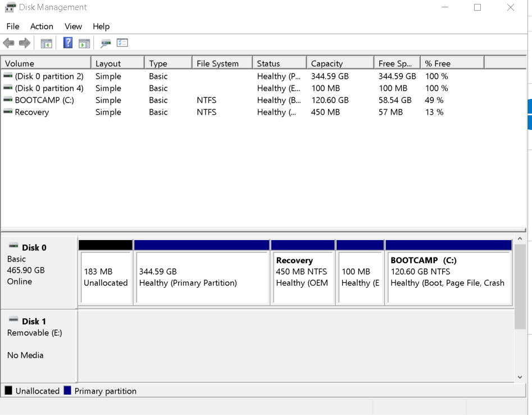Viewport: 532px width, 415px height.
Task: Click NTFS file system cell for BOOTCAMP
Action: 206,100
